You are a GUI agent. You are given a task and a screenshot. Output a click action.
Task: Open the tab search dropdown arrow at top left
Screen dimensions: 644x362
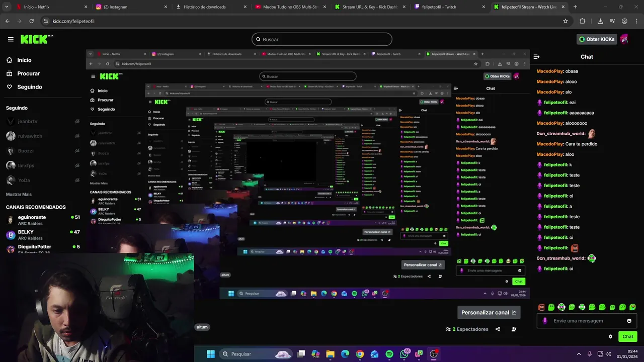pos(6,7)
